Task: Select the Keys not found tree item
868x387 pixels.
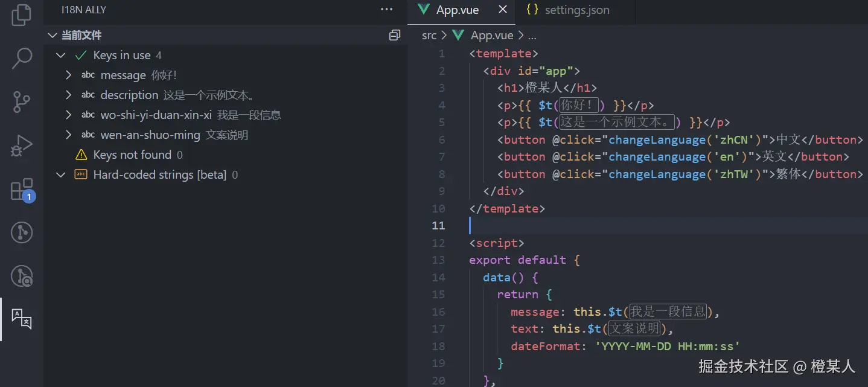Action: [226, 155]
